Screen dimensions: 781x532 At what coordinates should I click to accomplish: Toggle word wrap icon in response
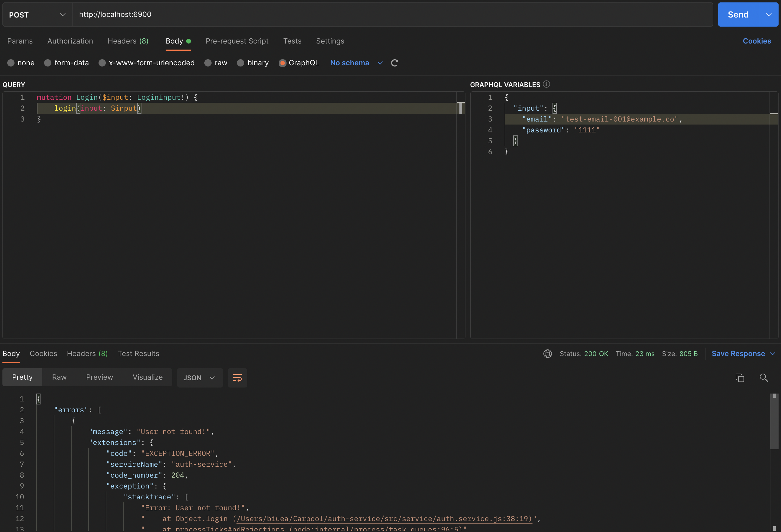coord(237,378)
